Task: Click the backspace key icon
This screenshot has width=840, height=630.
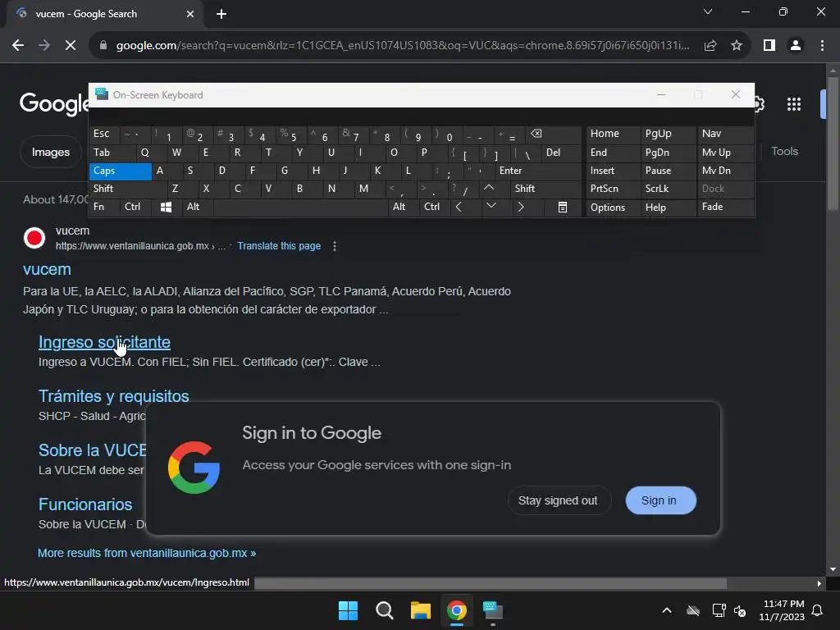Action: [554, 135]
